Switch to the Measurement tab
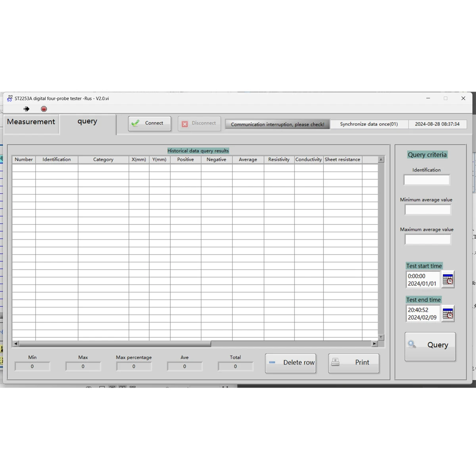Image resolution: width=476 pixels, height=476 pixels. [31, 122]
